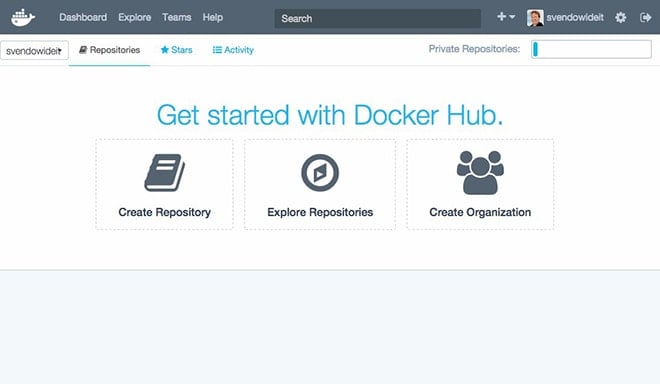
Task: Click the Docker whale logo
Action: tap(23, 18)
